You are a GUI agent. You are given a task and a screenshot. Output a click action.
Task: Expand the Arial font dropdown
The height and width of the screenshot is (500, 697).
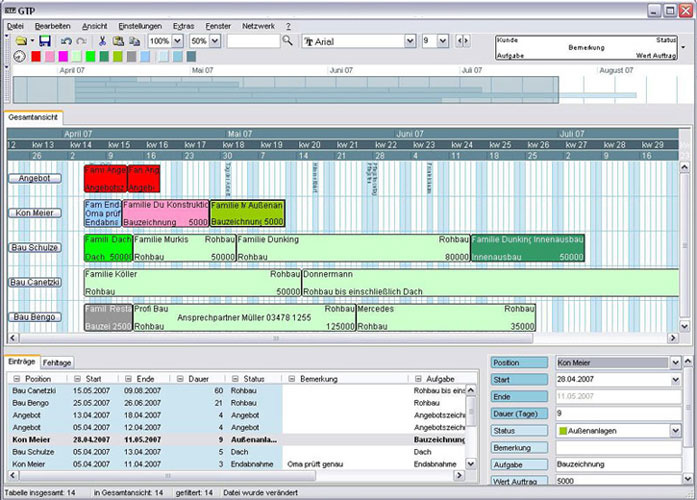tap(410, 41)
